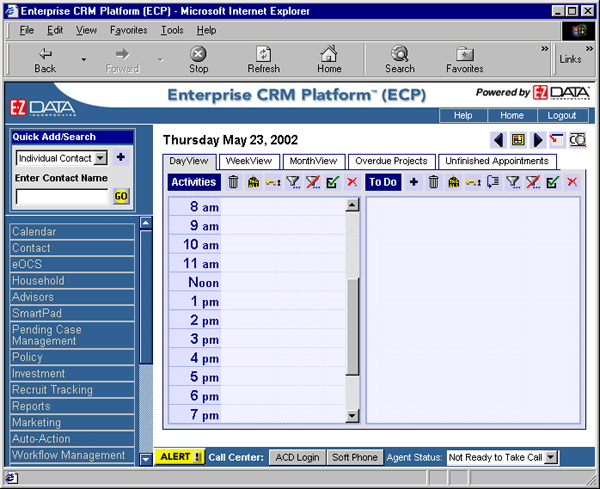600x489 pixels.
Task: Click the To Do key icon
Action: pyautogui.click(x=473, y=182)
